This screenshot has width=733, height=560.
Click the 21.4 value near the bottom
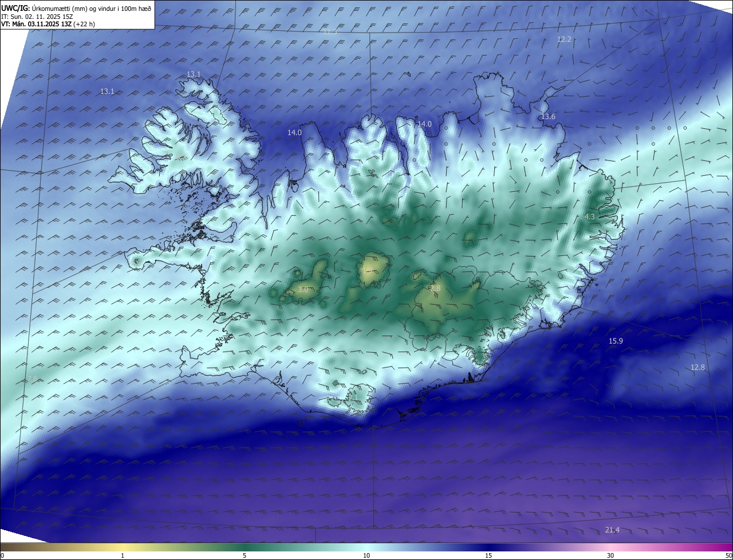(x=612, y=530)
